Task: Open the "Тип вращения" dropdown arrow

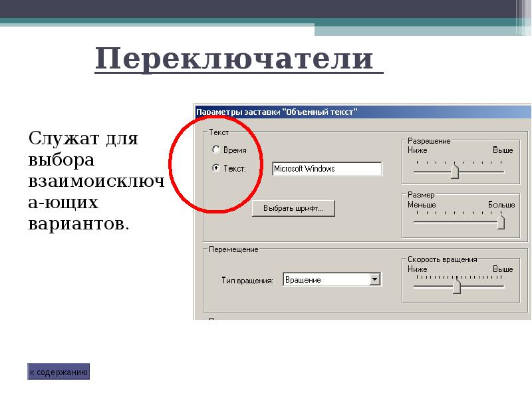Action: pyautogui.click(x=375, y=280)
